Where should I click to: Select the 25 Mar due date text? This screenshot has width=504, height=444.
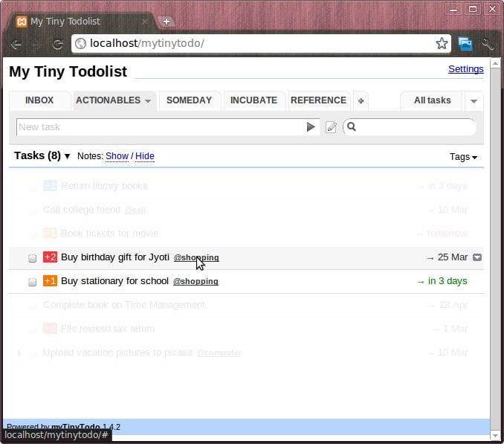click(452, 257)
